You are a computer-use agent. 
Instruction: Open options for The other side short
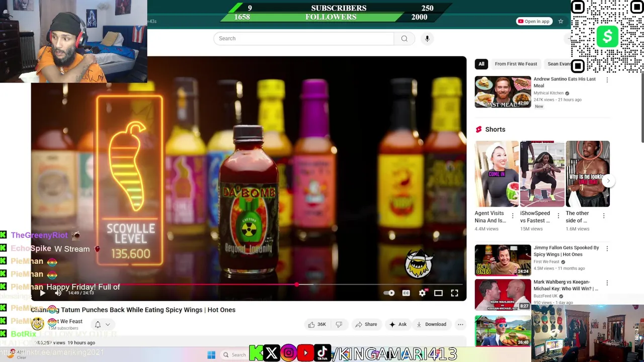(x=604, y=216)
